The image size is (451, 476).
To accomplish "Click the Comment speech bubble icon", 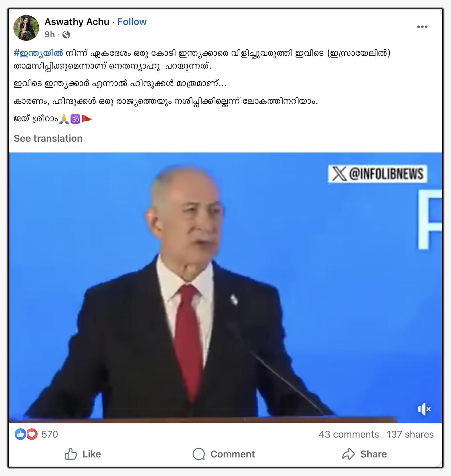I will point(199,454).
